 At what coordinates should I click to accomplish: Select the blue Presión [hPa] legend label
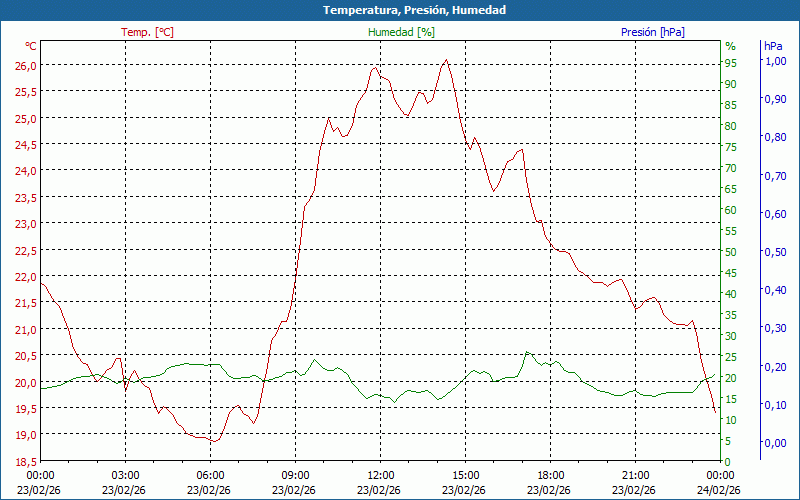click(x=652, y=32)
